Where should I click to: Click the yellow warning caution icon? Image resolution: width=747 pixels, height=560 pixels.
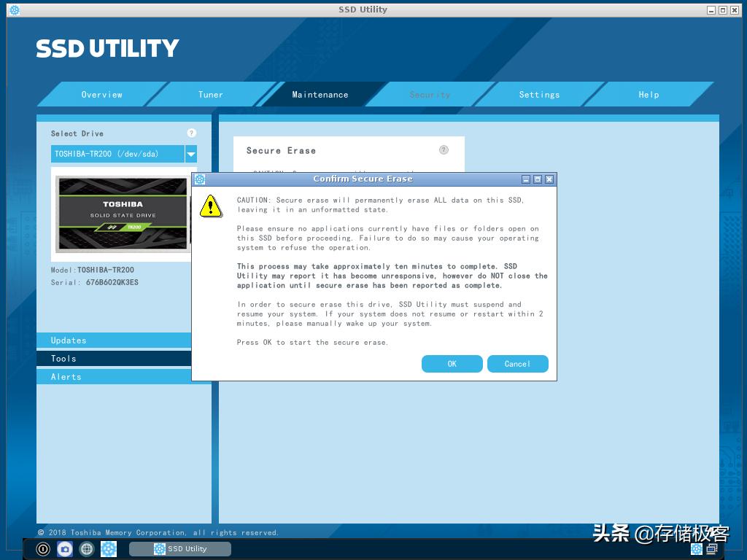[x=211, y=206]
